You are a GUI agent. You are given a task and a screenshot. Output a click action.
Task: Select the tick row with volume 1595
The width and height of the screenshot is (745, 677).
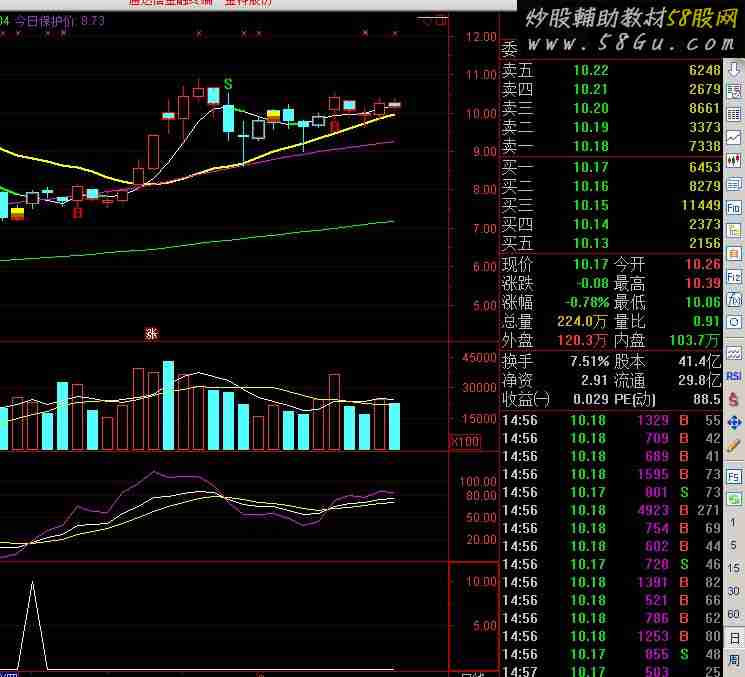(x=611, y=475)
